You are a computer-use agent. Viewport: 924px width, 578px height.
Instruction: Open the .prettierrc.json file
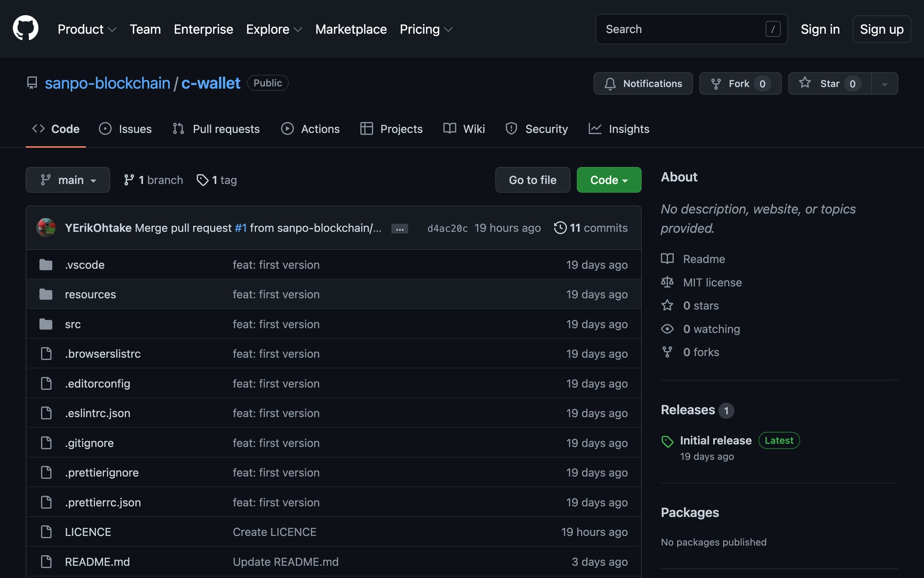(x=103, y=502)
